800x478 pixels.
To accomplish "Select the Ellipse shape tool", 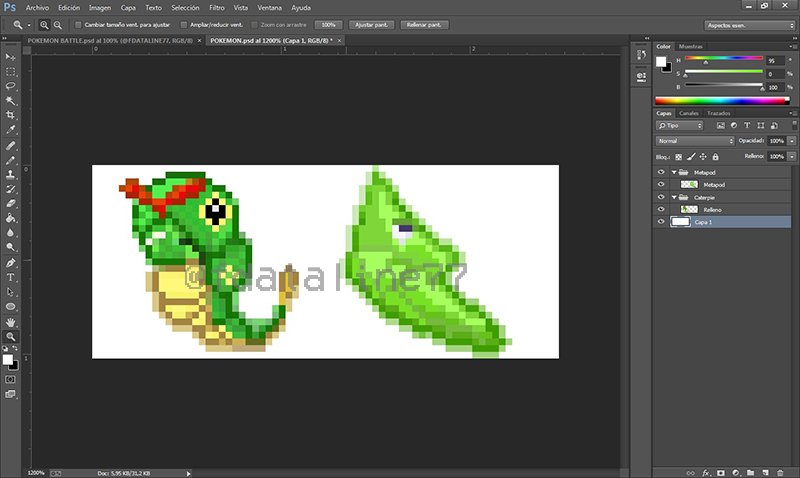I will pyautogui.click(x=10, y=307).
